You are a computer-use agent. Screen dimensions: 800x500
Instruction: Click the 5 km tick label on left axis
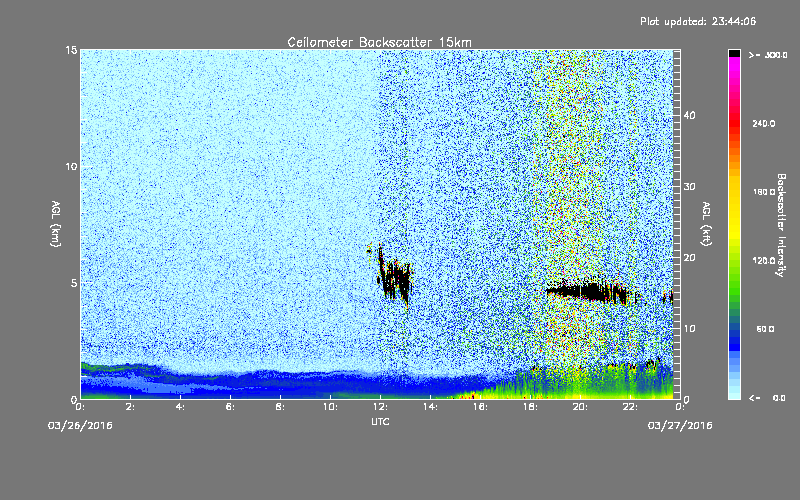pyautogui.click(x=74, y=283)
